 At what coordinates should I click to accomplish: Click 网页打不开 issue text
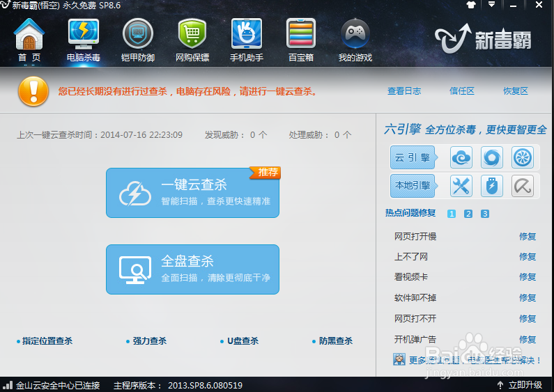(x=415, y=319)
